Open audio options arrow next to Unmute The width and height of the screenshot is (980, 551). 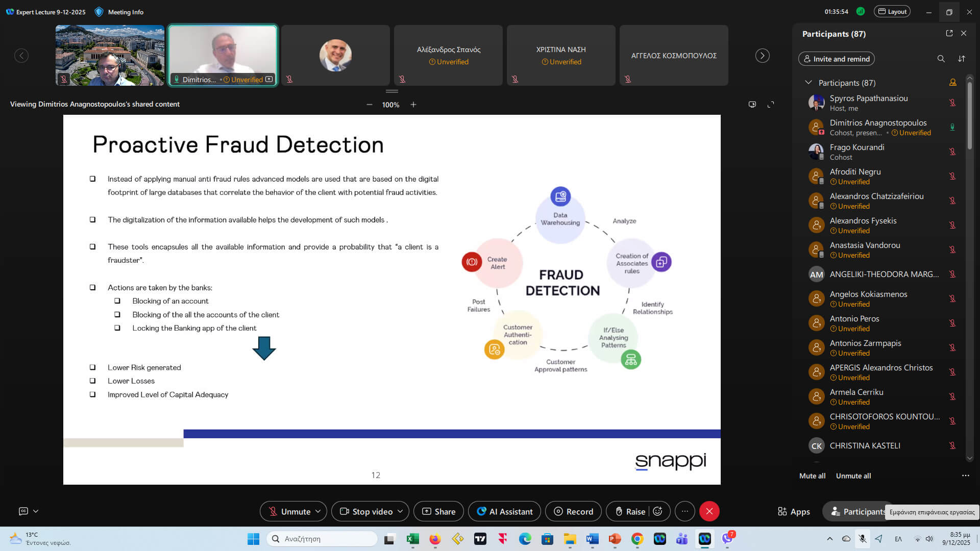tap(318, 511)
